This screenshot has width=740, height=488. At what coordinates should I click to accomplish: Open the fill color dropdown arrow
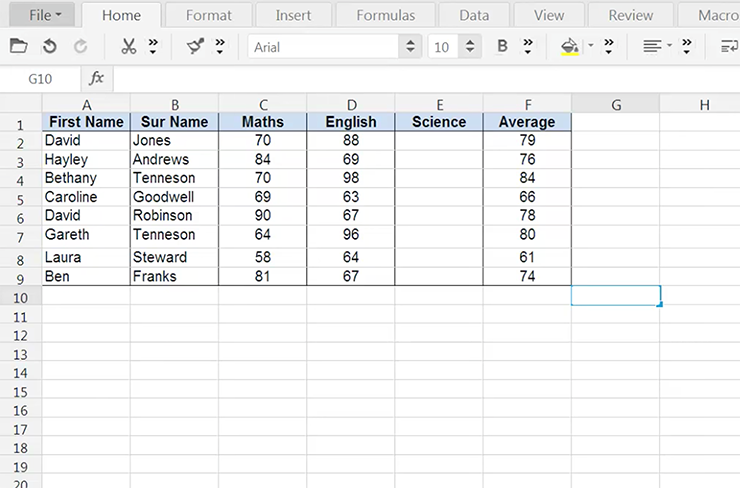[x=590, y=47]
